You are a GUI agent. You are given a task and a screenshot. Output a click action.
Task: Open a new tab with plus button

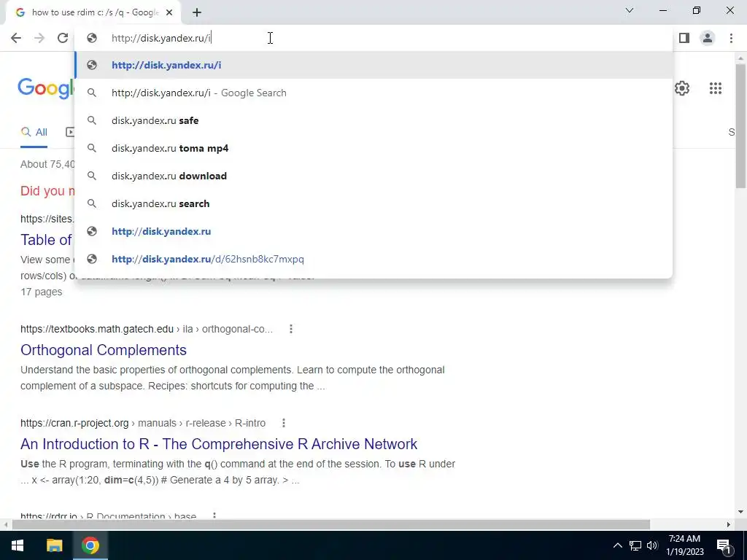pos(197,13)
